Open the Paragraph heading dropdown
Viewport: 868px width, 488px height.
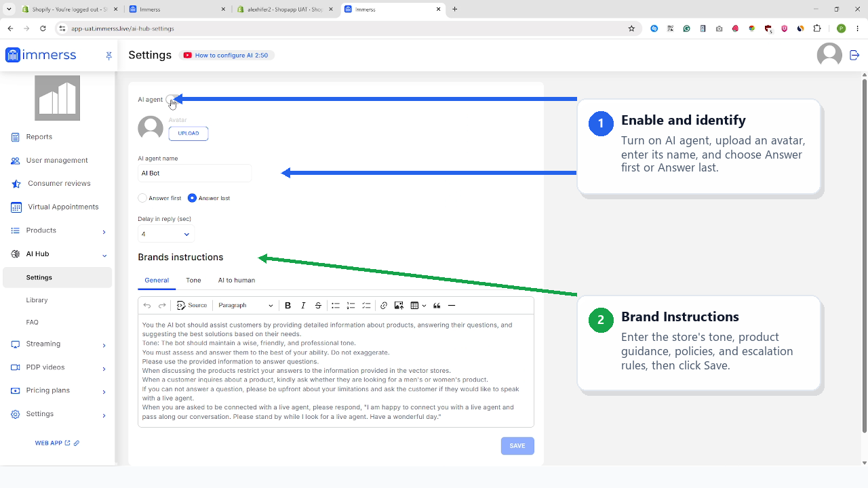(x=245, y=306)
